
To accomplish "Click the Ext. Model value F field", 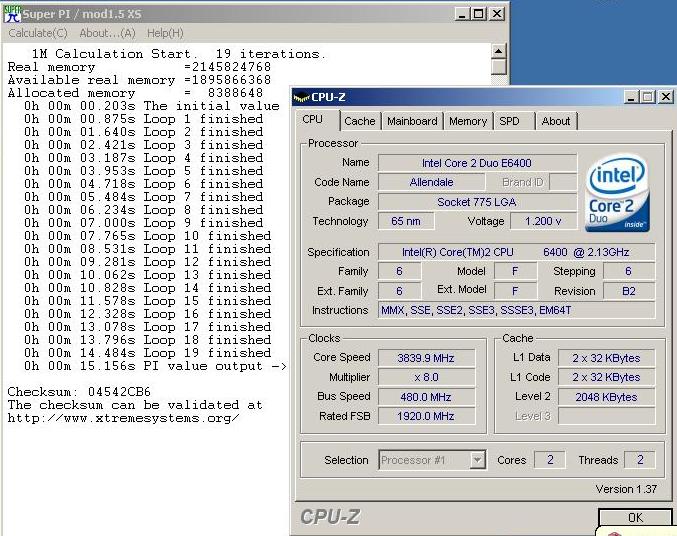I will coord(515,291).
